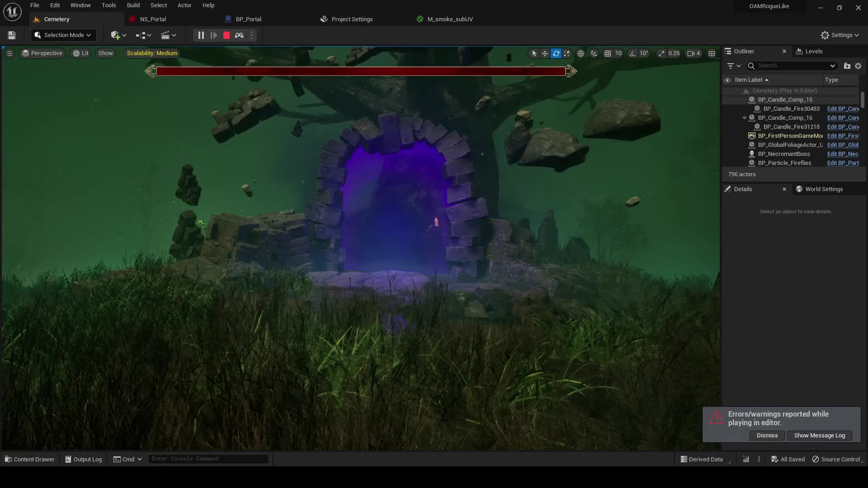Image resolution: width=868 pixels, height=488 pixels.
Task: Open the rotation snap 10° value dropdown
Action: pyautogui.click(x=644, y=53)
